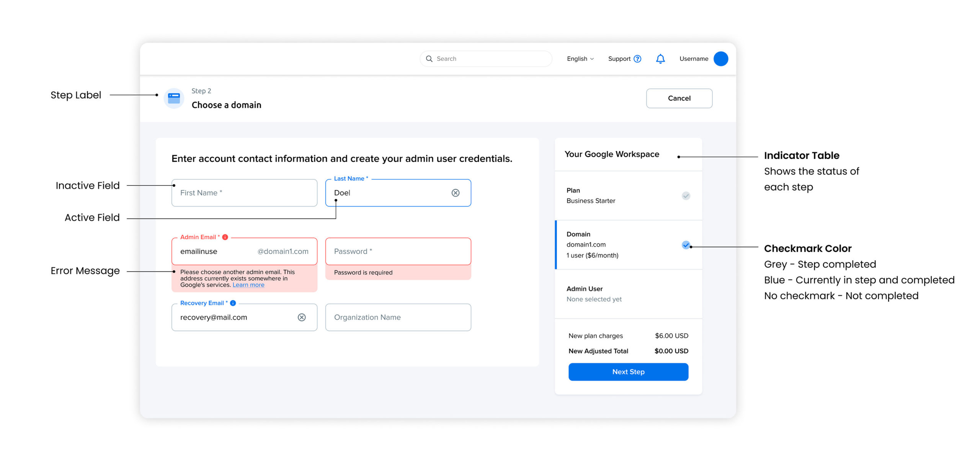980x461 pixels.
Task: Click the search magnifier icon
Action: [x=429, y=59]
